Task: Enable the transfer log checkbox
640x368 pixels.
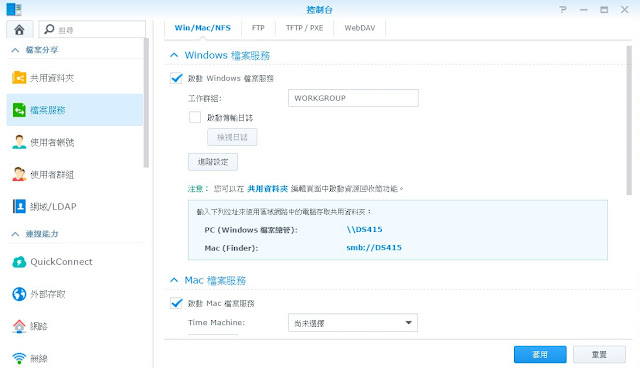Action: [195, 117]
